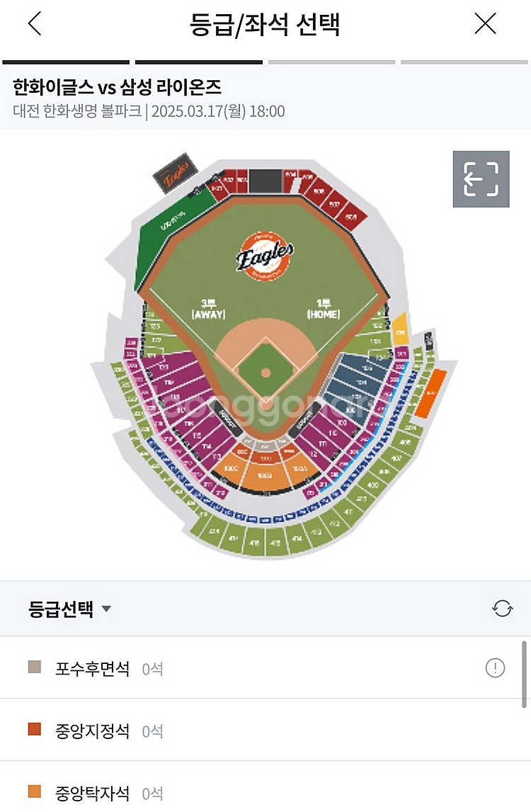The height and width of the screenshot is (812, 531).
Task: Close the 등급/좌석 선택 screen
Action: point(485,24)
